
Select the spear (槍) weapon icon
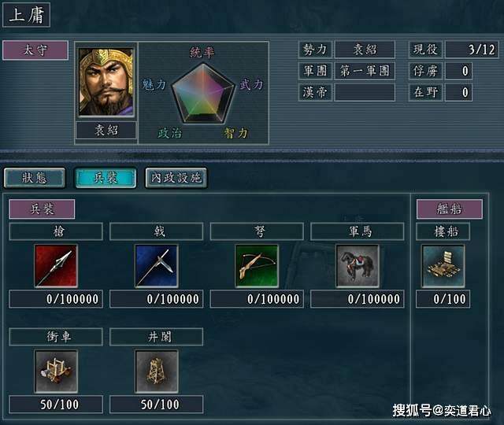[56, 266]
